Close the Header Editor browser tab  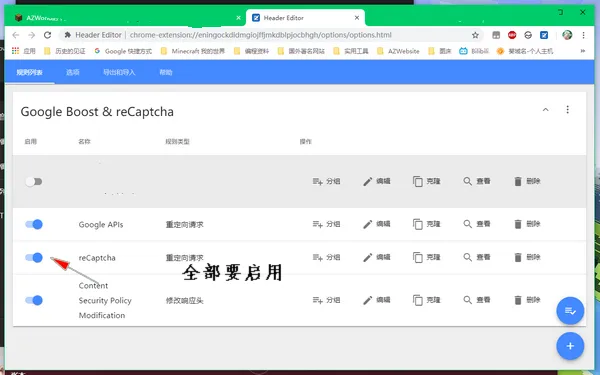coord(357,18)
